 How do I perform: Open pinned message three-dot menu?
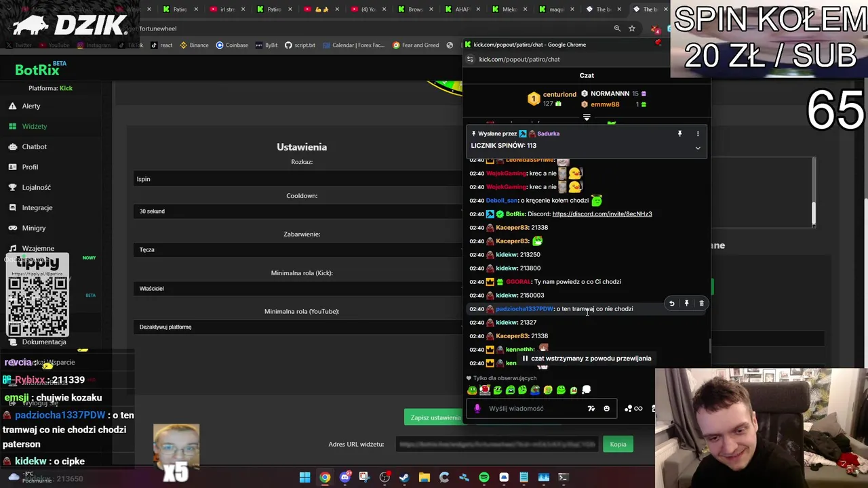(698, 134)
